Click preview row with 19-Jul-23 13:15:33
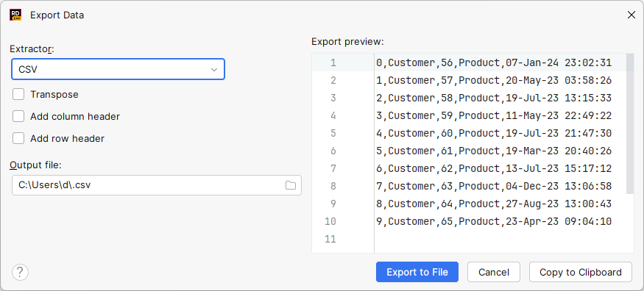 tap(494, 98)
